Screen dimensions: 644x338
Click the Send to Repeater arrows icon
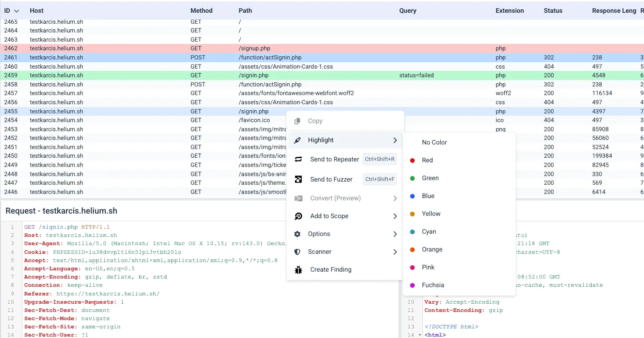299,159
